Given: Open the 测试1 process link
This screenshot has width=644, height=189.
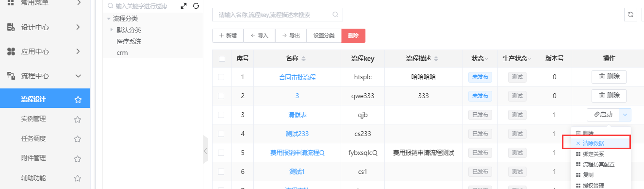Looking at the screenshot, I should [297, 172].
